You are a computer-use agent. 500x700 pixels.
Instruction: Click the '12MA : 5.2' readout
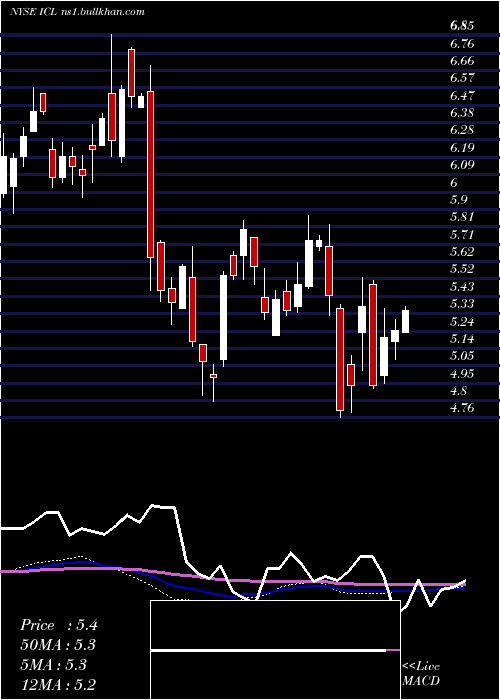point(58,684)
